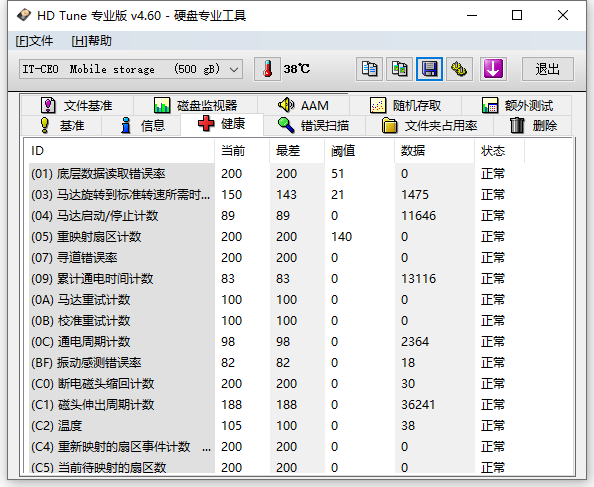Open the [F]文件 menu

34,41
